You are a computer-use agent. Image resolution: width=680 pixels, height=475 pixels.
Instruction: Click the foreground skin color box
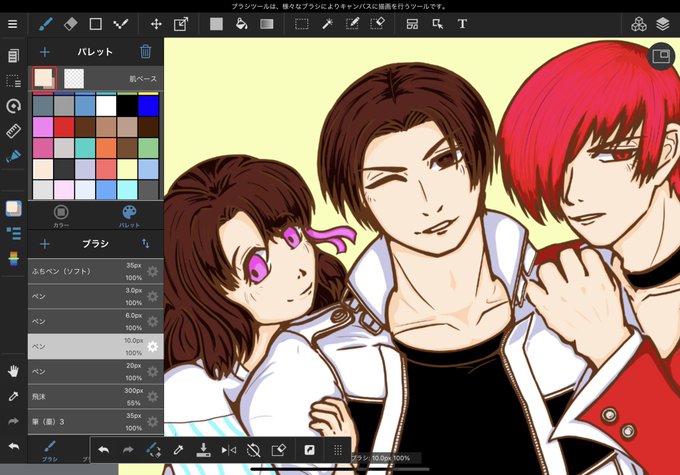44,78
